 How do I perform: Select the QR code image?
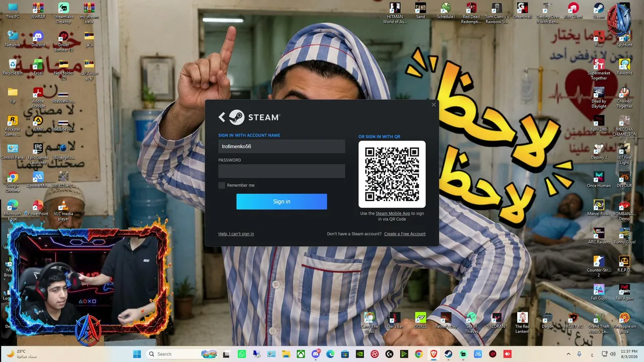[x=392, y=174]
